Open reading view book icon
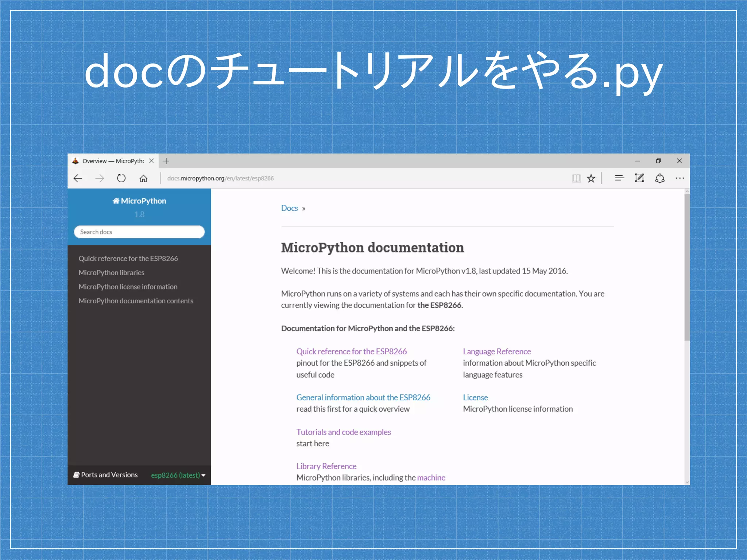Image resolution: width=747 pixels, height=560 pixels. click(576, 178)
